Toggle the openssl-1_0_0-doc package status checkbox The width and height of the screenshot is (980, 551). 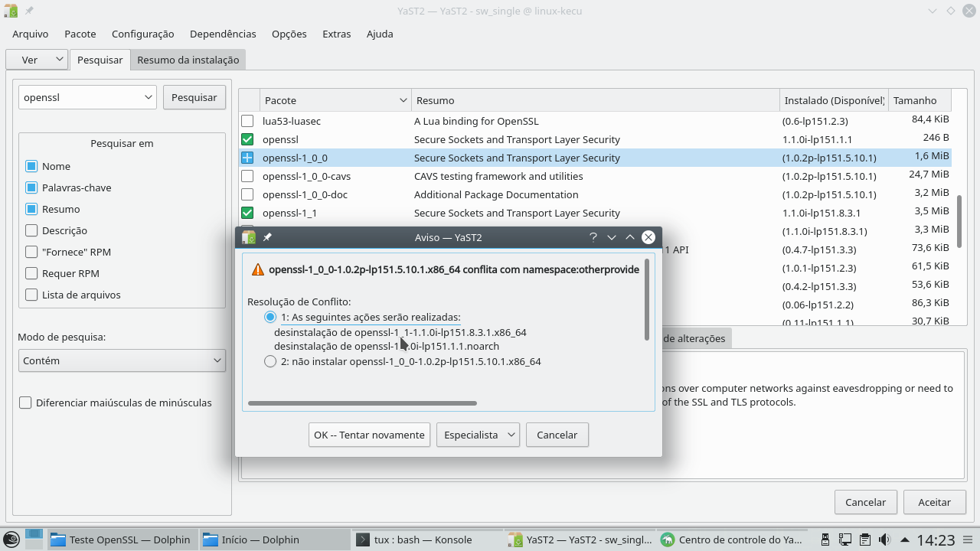tap(247, 194)
